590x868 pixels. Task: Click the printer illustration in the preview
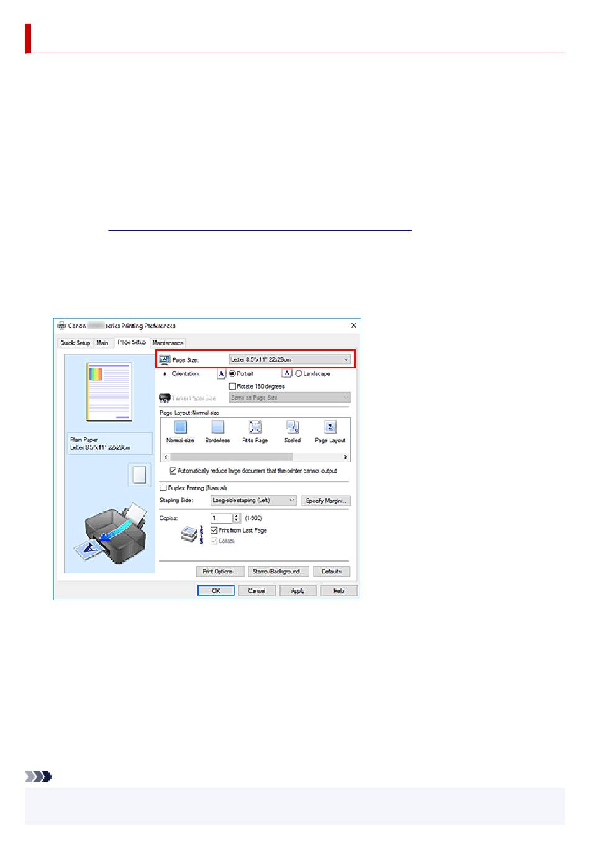[109, 532]
